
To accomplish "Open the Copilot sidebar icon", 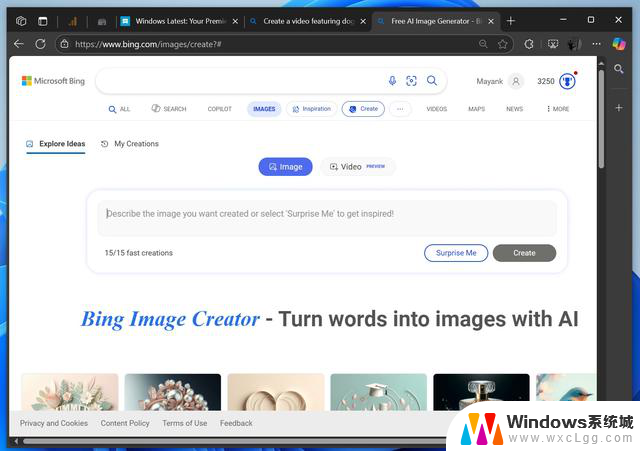I will coord(619,44).
